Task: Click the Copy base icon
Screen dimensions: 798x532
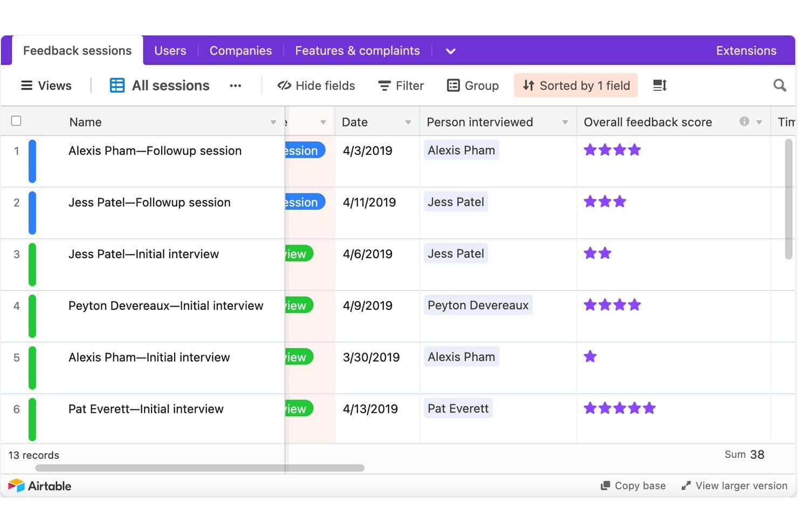Action: click(x=606, y=486)
